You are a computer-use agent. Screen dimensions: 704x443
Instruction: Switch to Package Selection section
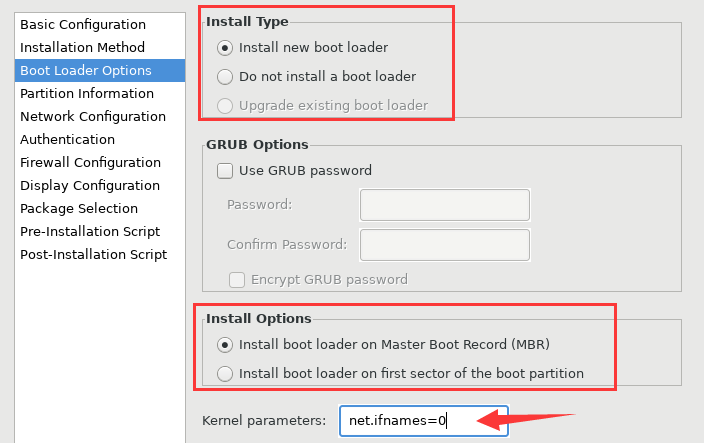79,208
